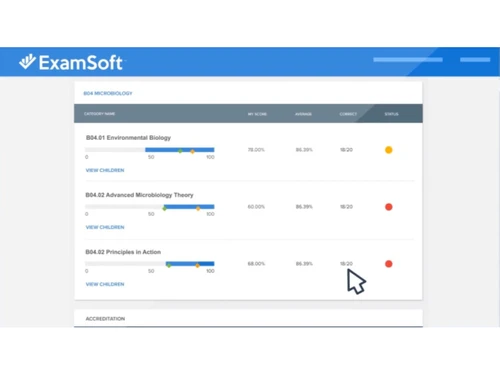View children of B04.01 Environmental Biology
This screenshot has height=375, width=500.
[x=105, y=170]
